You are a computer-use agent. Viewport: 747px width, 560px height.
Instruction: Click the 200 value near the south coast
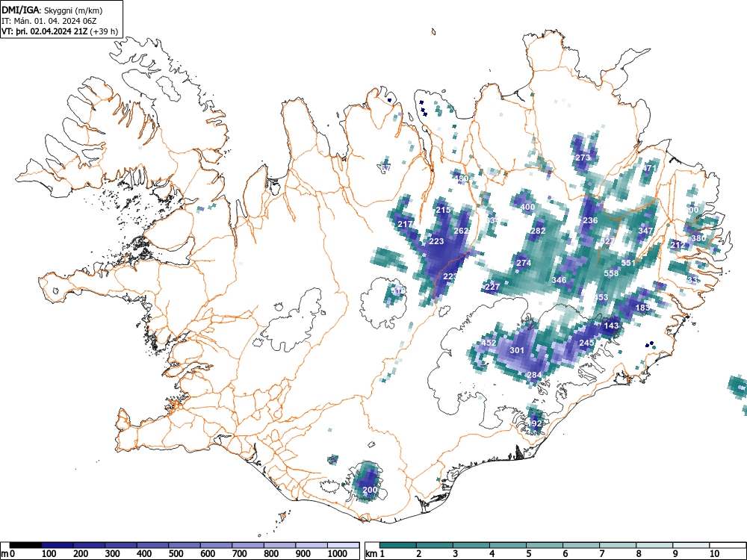pos(370,490)
